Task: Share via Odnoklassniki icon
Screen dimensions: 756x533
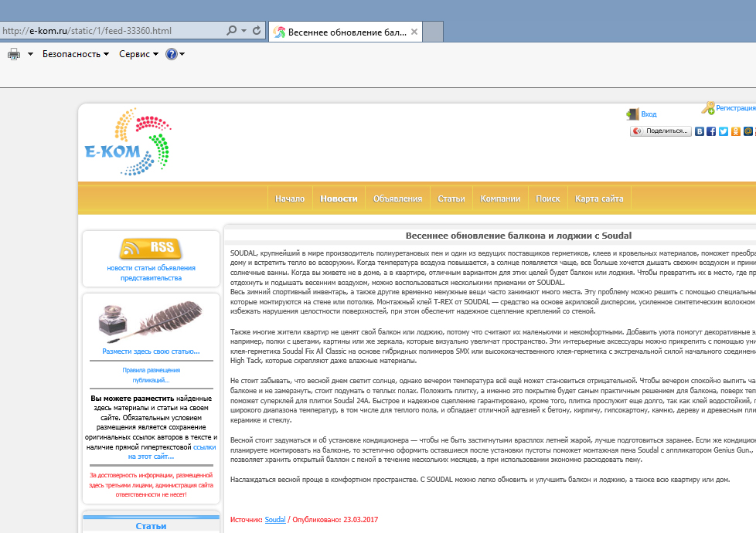Action: pyautogui.click(x=735, y=131)
